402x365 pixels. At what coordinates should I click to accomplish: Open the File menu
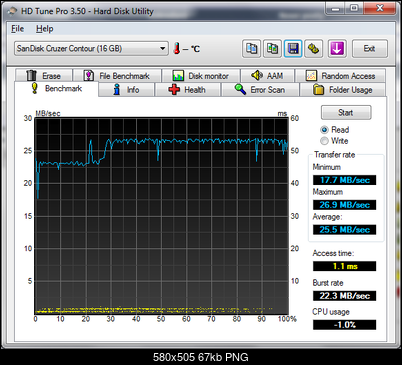[17, 29]
